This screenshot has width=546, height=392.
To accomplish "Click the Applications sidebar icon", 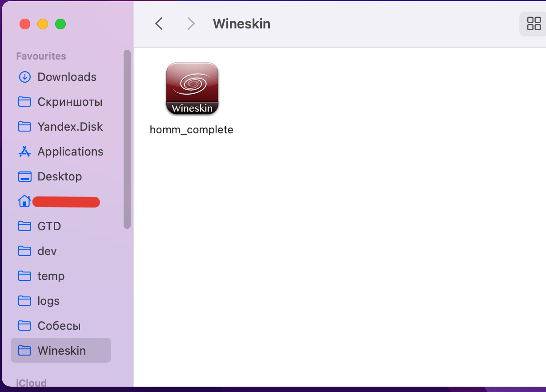I will (x=24, y=152).
